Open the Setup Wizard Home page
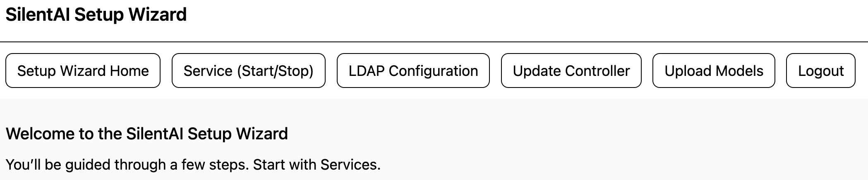 (x=83, y=71)
